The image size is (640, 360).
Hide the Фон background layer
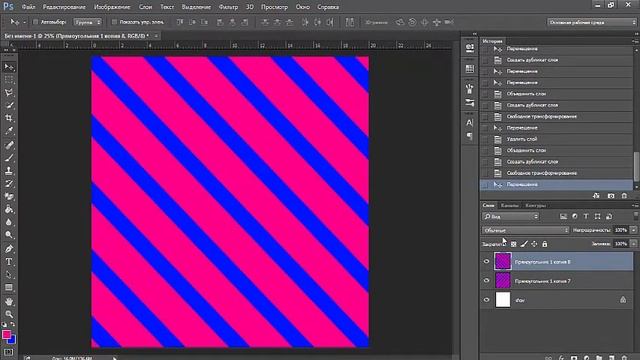coord(486,300)
